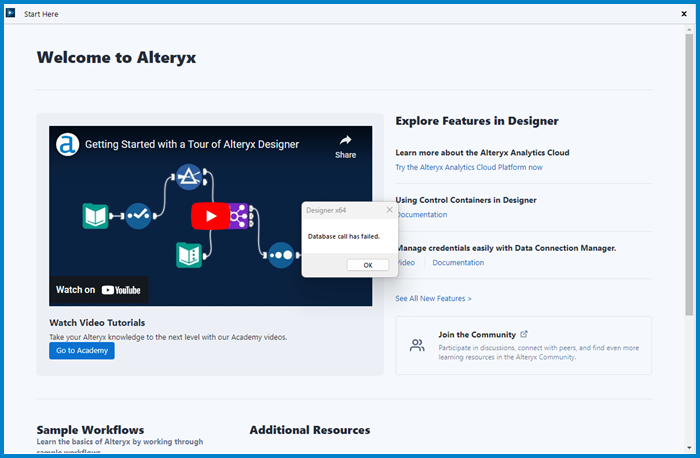Image resolution: width=700 pixels, height=458 pixels.
Task: Click the Alteryx channel logo in video
Action: [68, 144]
